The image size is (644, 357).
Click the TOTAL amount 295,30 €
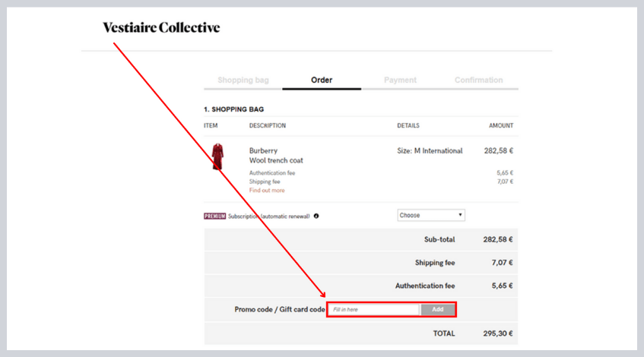498,333
